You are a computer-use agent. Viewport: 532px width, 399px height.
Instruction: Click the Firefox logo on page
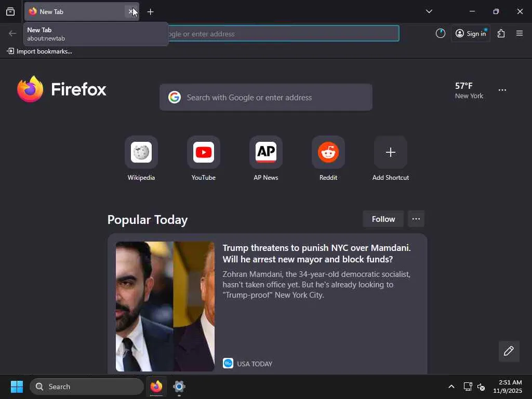pyautogui.click(x=62, y=89)
